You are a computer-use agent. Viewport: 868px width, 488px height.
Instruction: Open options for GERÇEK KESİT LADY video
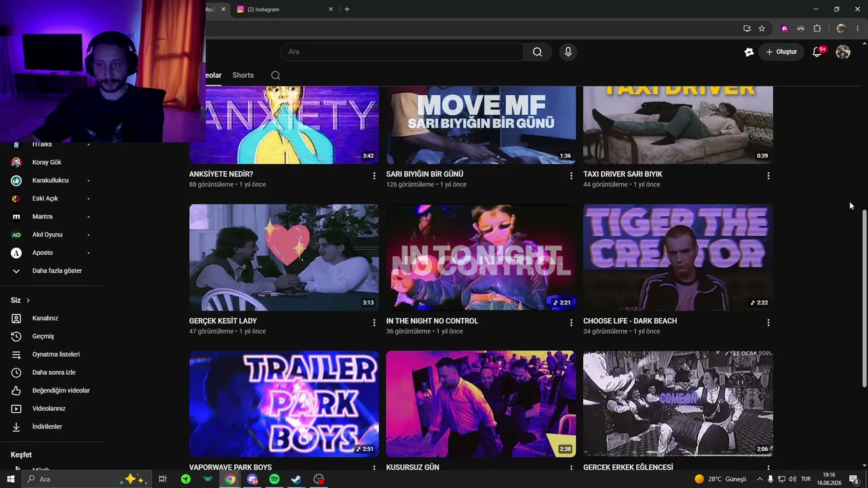pyautogui.click(x=374, y=323)
